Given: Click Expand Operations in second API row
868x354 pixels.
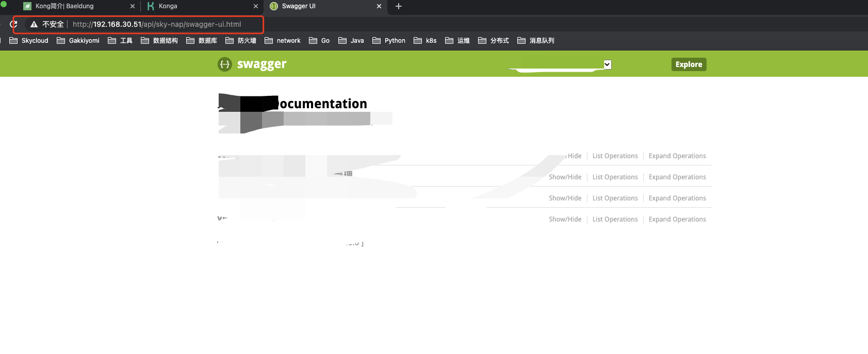Looking at the screenshot, I should (x=677, y=177).
